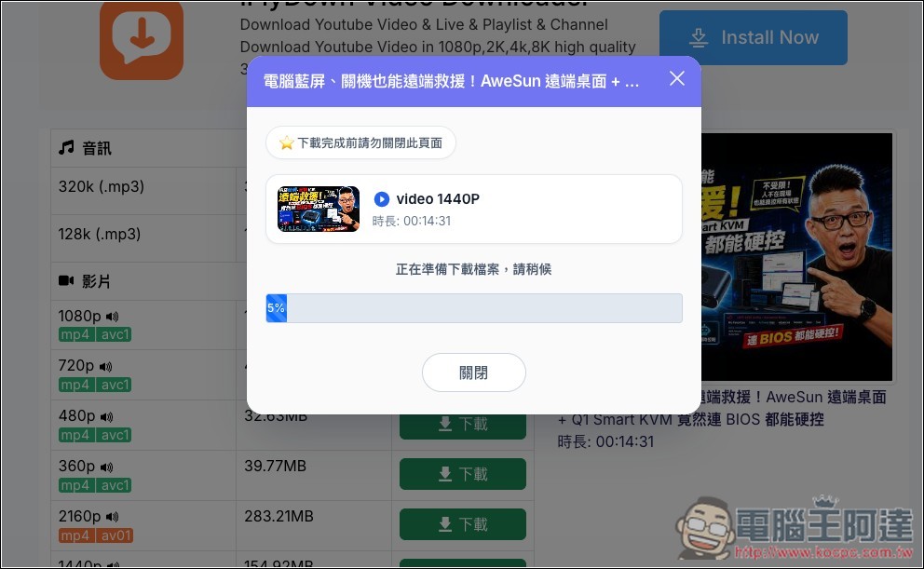Click the 5% download progress bar
This screenshot has width=924, height=569.
coord(474,308)
